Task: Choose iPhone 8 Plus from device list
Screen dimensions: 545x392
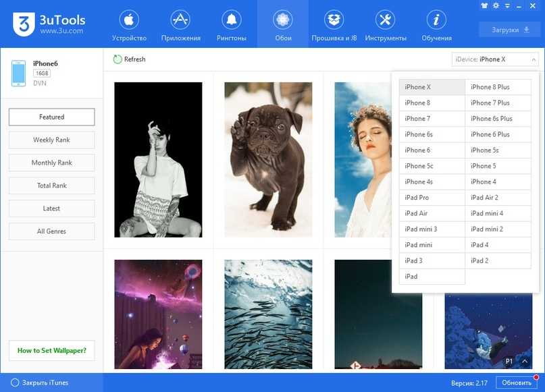Action: pos(498,87)
